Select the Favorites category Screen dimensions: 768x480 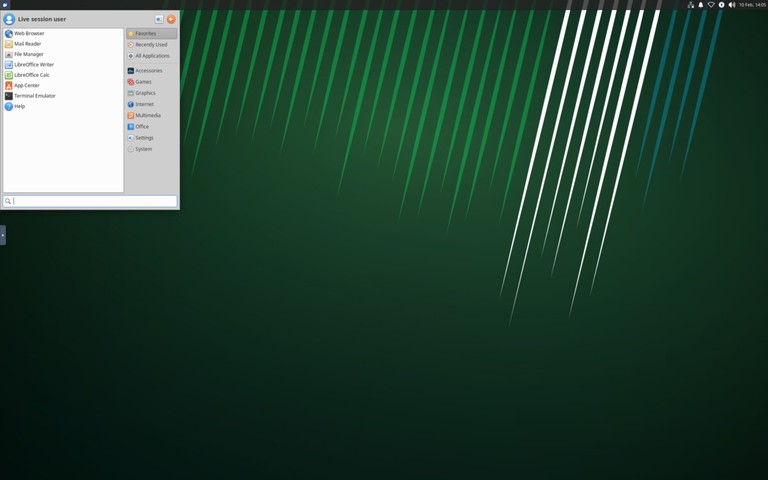[151, 33]
